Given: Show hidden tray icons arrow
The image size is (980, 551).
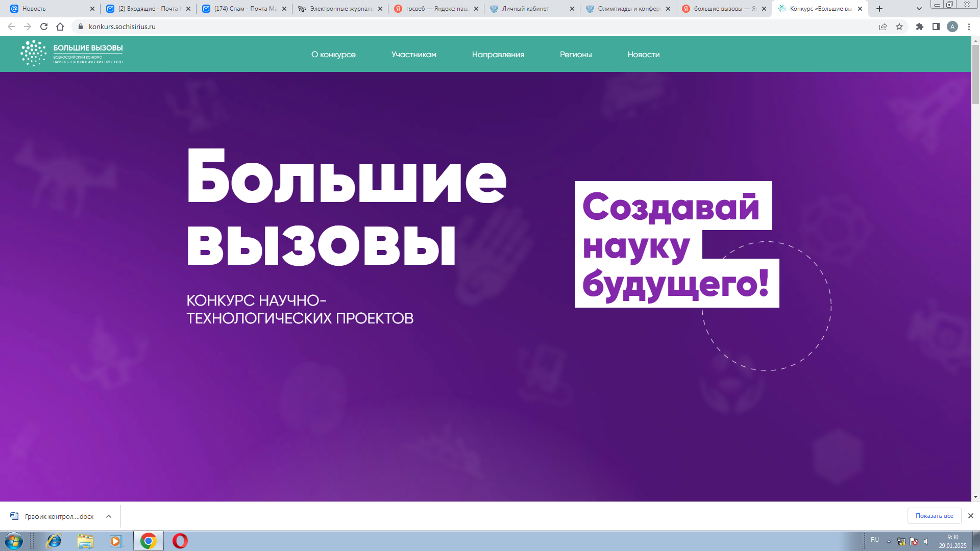Looking at the screenshot, I should [x=889, y=541].
